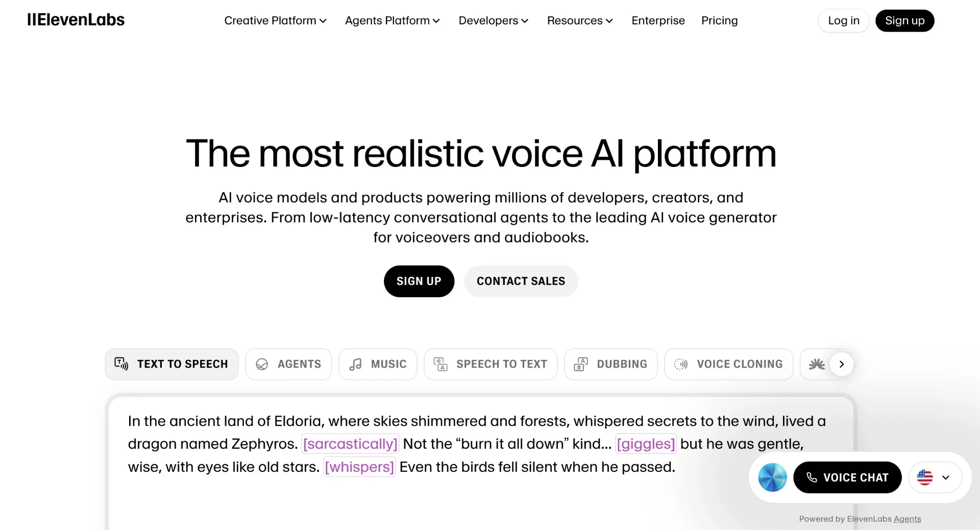Click the Speech to Text icon
This screenshot has height=530, width=980.
click(440, 364)
